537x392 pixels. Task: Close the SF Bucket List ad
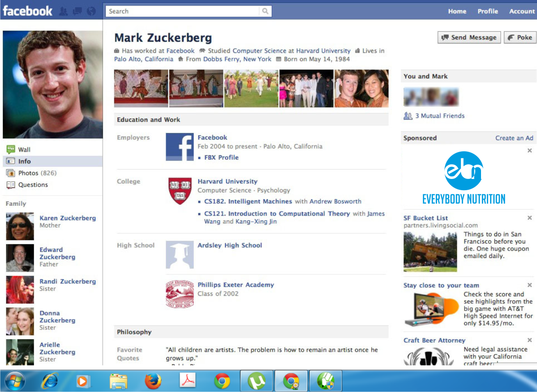pyautogui.click(x=529, y=218)
